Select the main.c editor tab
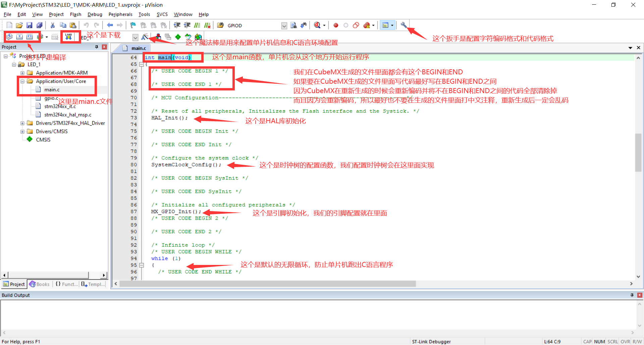Screen dimensions: 644x345 tap(138, 48)
